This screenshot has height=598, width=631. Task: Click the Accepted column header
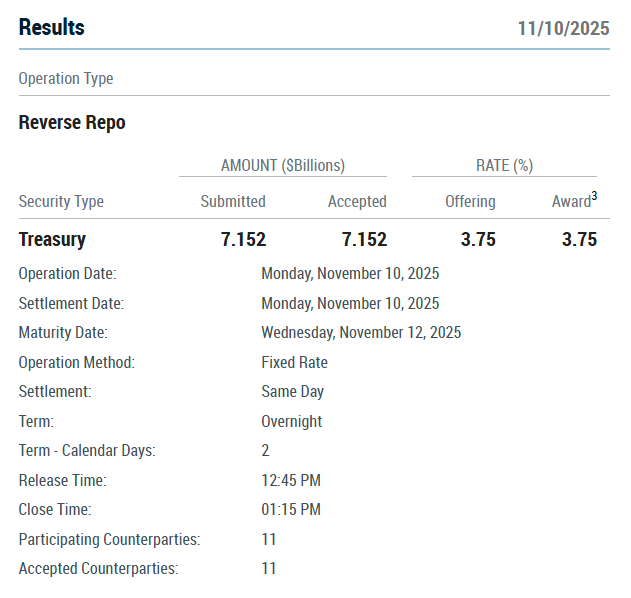(x=357, y=201)
